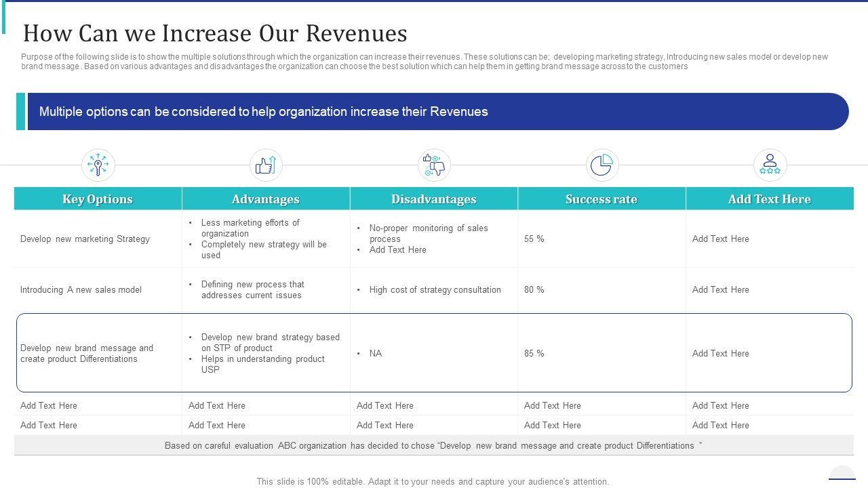Click the 'Develop new brand message' option cell
This screenshot has height=488, width=868.
coord(87,354)
